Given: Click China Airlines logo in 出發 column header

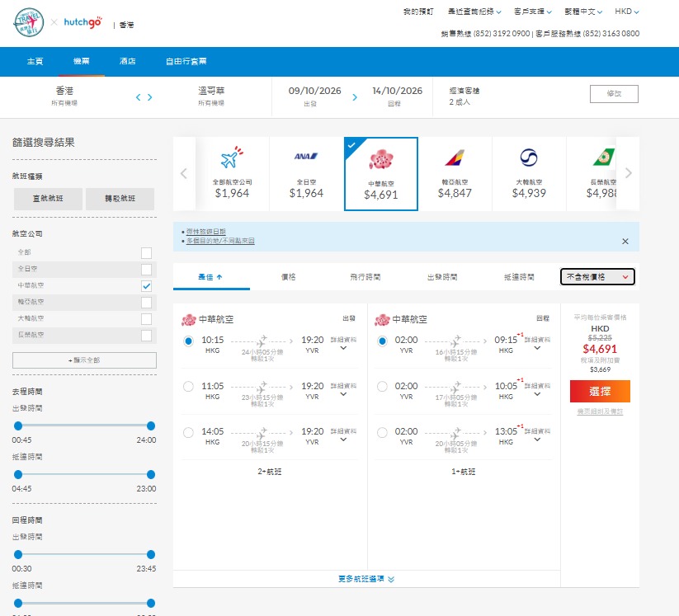Looking at the screenshot, I should pyautogui.click(x=189, y=320).
